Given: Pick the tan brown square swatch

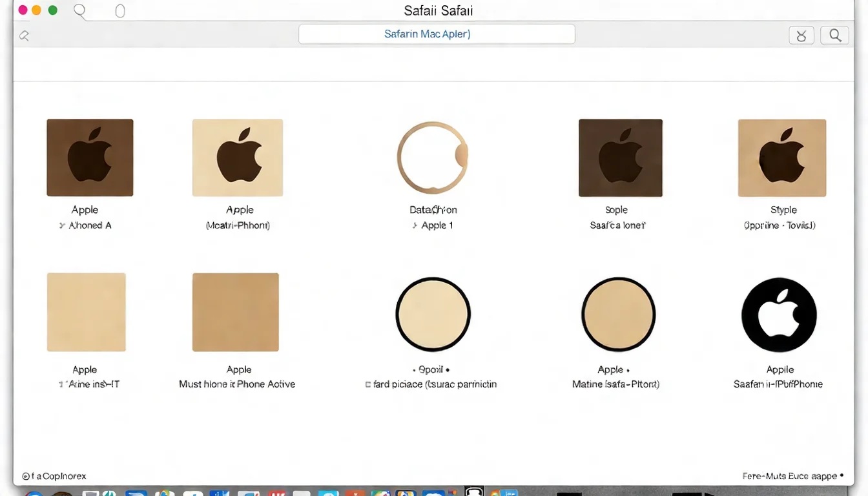Looking at the screenshot, I should pos(235,312).
